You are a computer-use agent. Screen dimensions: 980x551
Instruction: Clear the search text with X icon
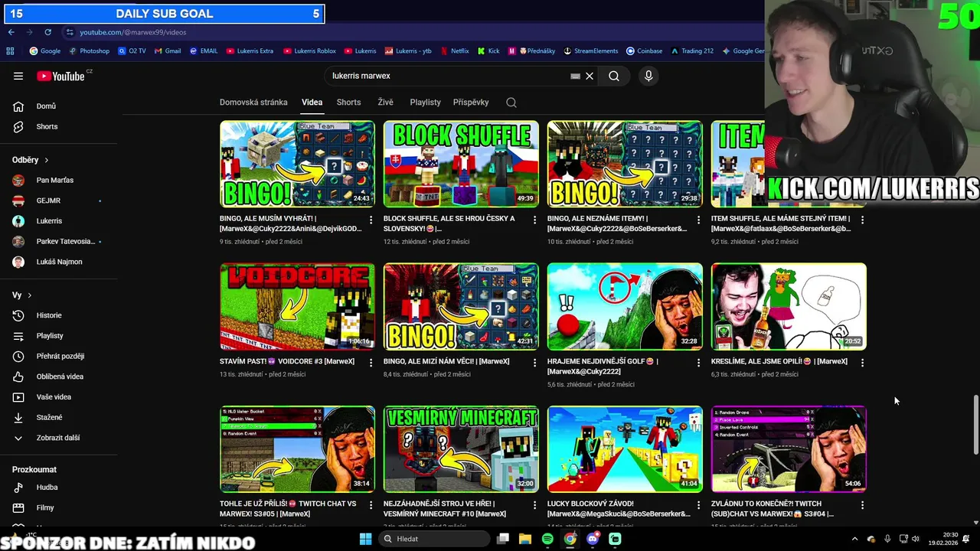click(590, 76)
